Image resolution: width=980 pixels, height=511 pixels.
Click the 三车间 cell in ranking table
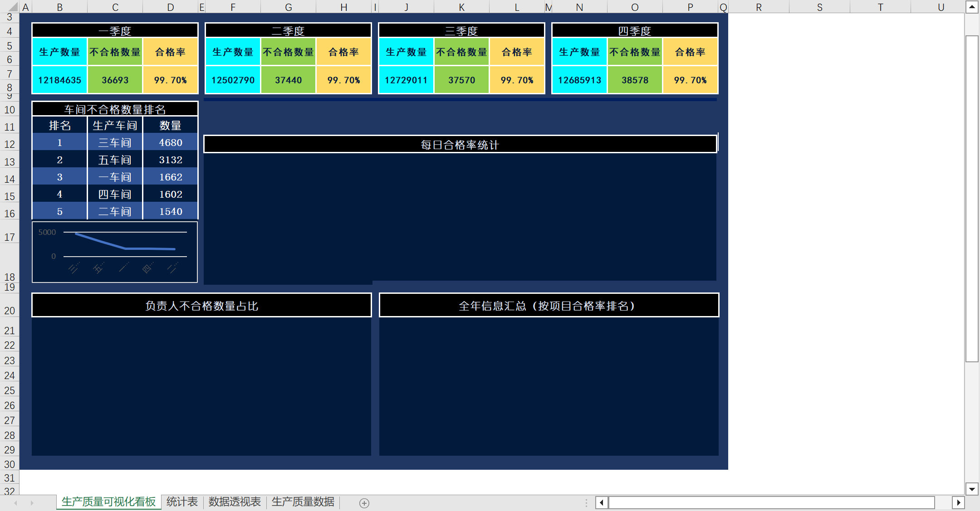pyautogui.click(x=115, y=142)
